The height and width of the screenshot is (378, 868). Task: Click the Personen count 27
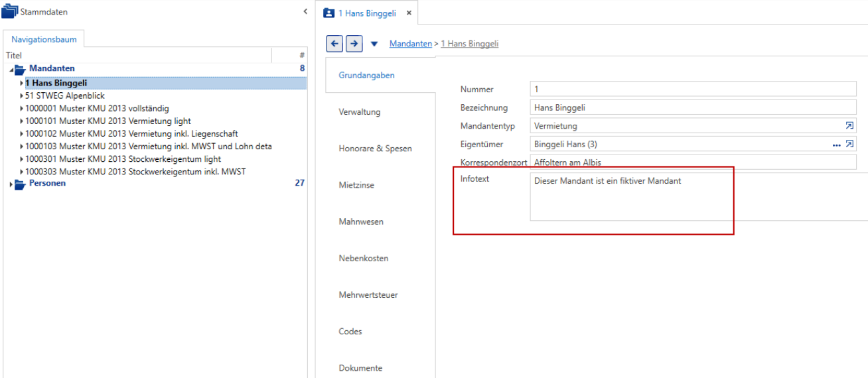299,183
